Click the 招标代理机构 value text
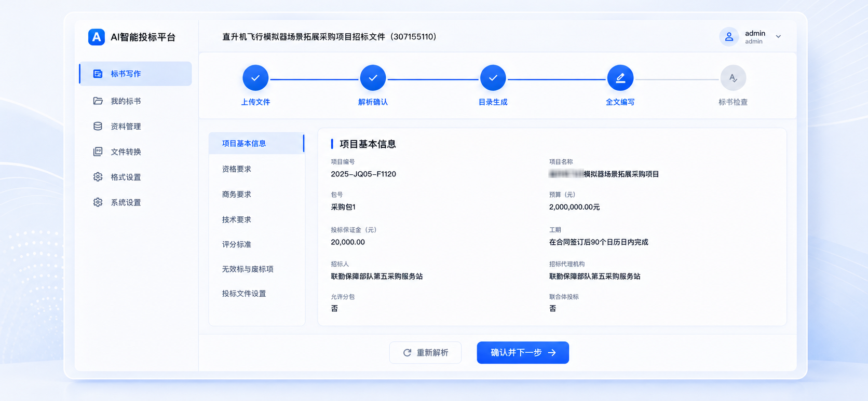 (x=595, y=276)
